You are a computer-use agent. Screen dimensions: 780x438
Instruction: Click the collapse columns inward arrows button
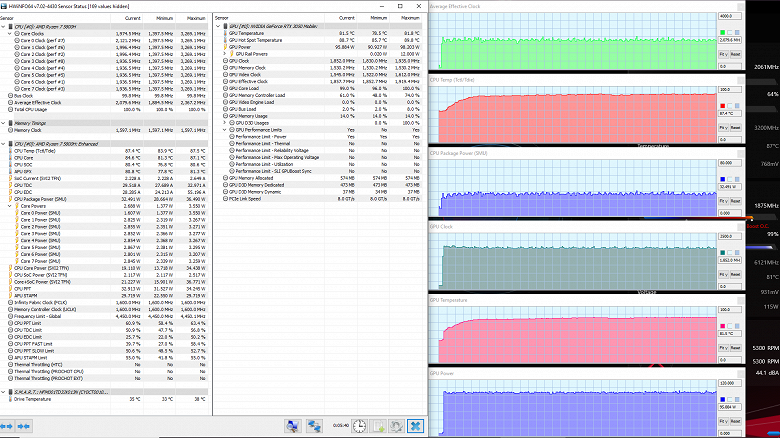pos(23,426)
